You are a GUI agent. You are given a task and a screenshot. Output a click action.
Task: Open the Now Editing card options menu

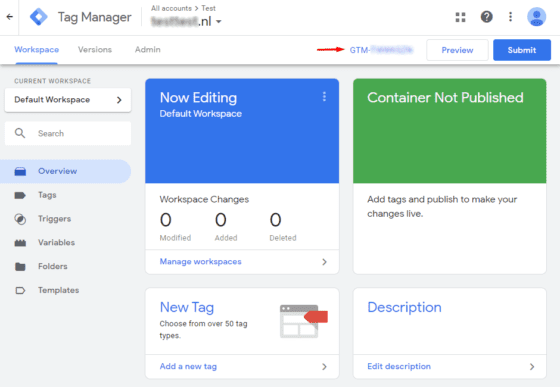(x=324, y=97)
